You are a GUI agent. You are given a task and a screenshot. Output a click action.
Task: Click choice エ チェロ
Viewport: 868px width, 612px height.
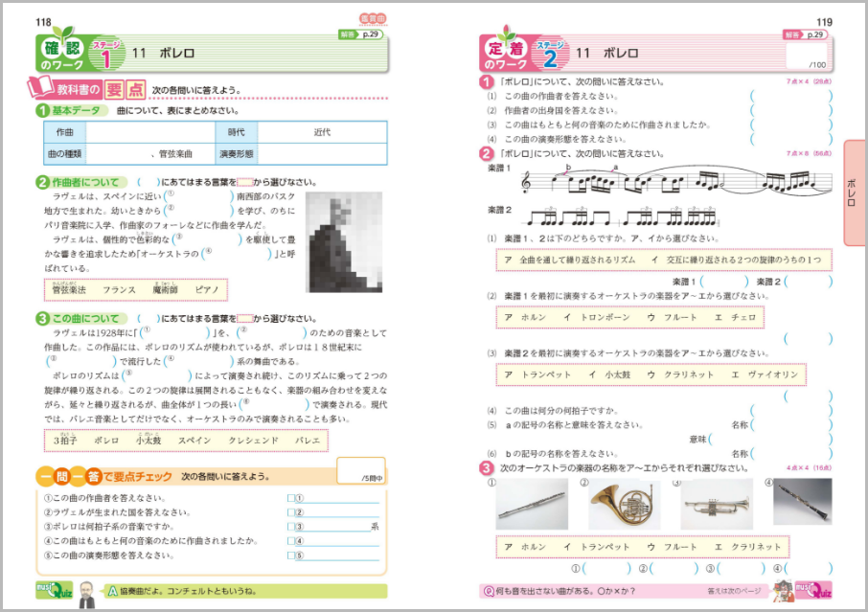pos(735,317)
